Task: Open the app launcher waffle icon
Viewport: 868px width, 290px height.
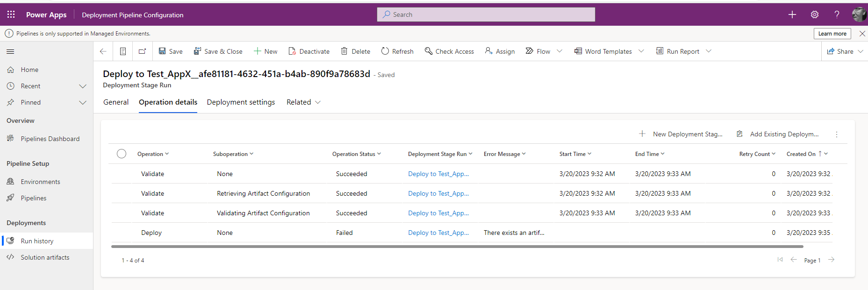Action: coord(11,14)
